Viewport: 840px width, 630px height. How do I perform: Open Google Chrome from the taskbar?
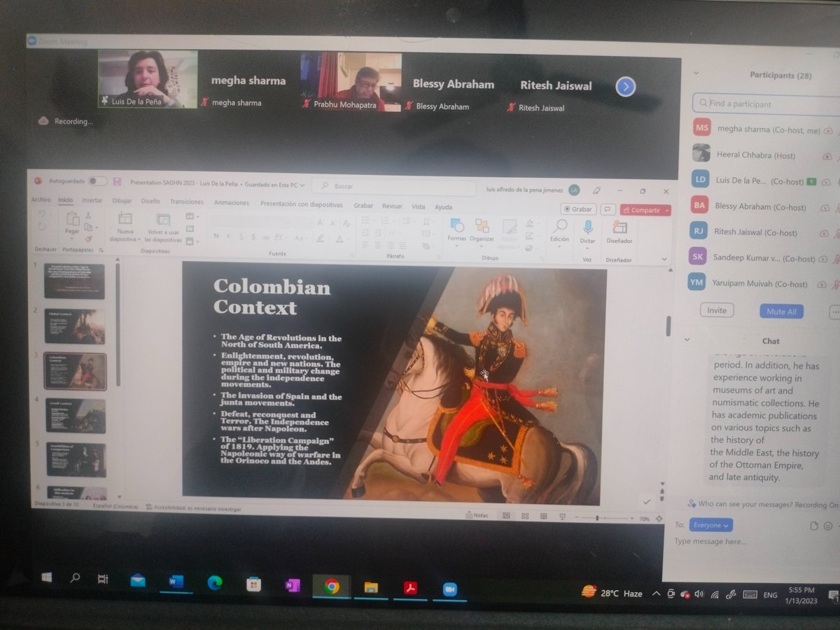332,587
